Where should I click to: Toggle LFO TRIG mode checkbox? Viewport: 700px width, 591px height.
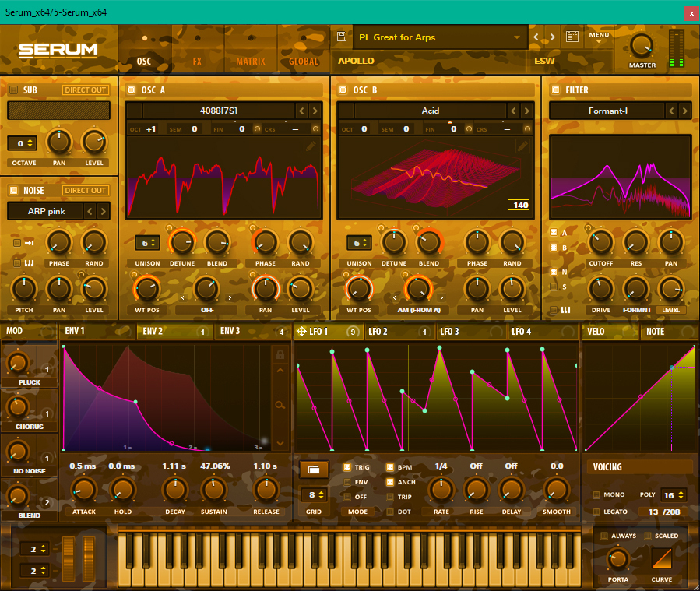click(346, 467)
